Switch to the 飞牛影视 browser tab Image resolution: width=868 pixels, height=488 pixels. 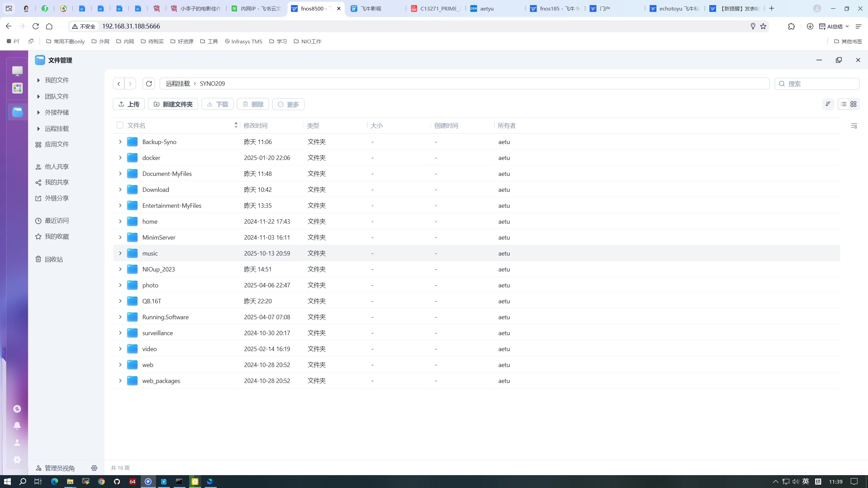pyautogui.click(x=371, y=8)
